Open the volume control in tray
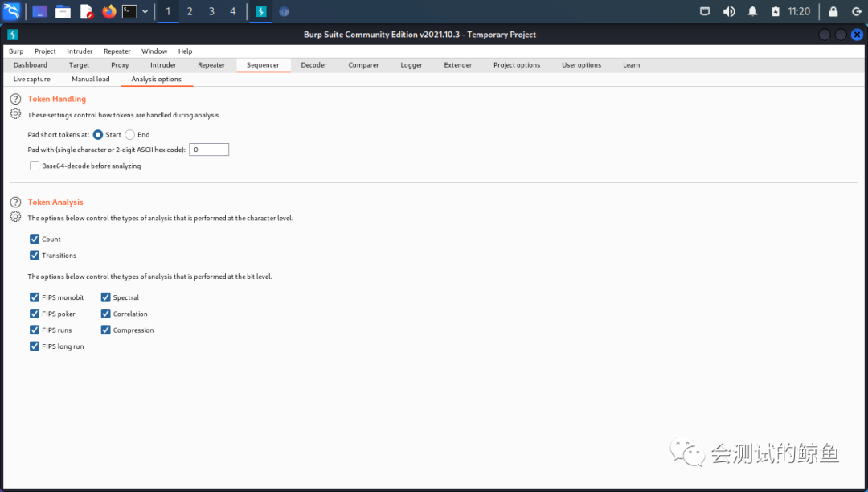The height and width of the screenshot is (492, 868). tap(728, 11)
